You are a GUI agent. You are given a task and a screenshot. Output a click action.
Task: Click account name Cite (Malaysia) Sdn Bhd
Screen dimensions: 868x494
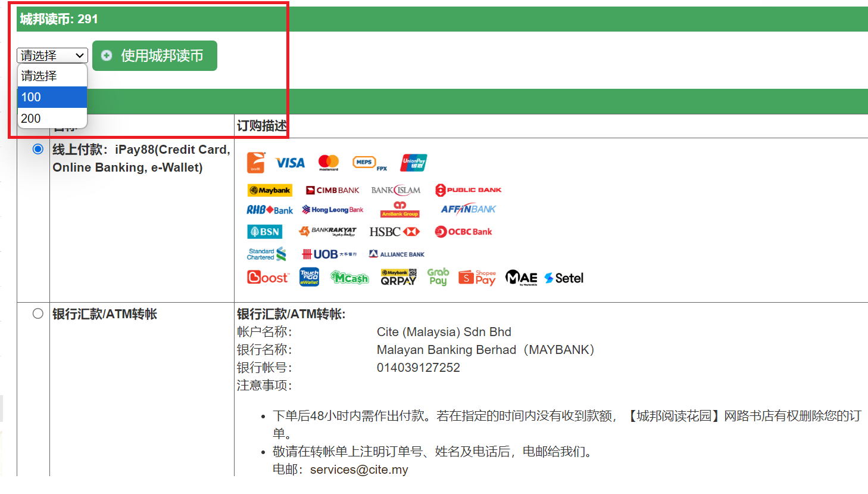click(x=444, y=332)
